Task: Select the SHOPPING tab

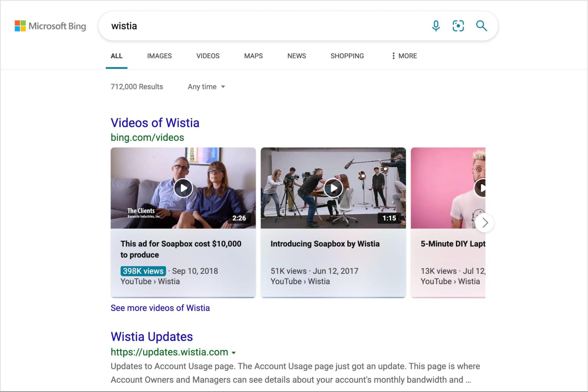Action: 347,56
